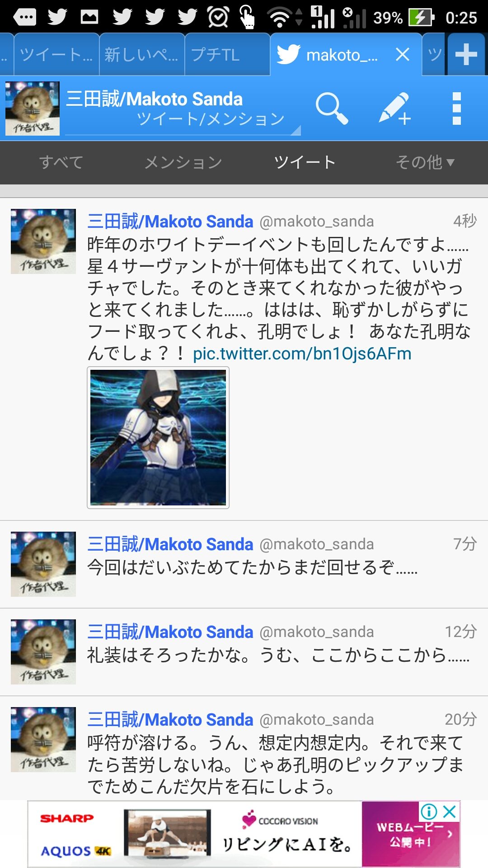Tap the profile avatar in the header
This screenshot has height=868, width=488.
pyautogui.click(x=33, y=108)
